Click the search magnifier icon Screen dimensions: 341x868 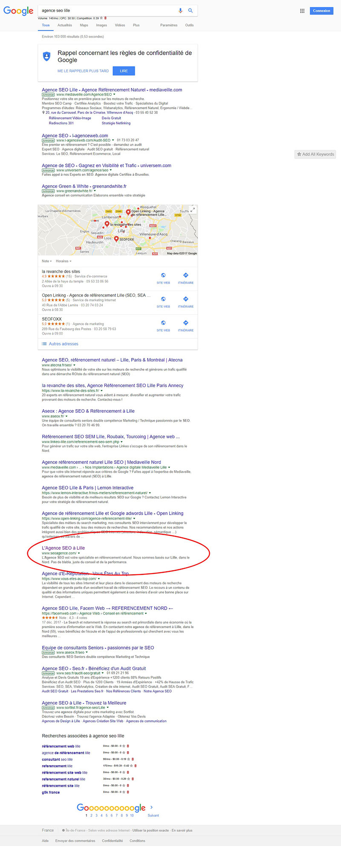[191, 11]
